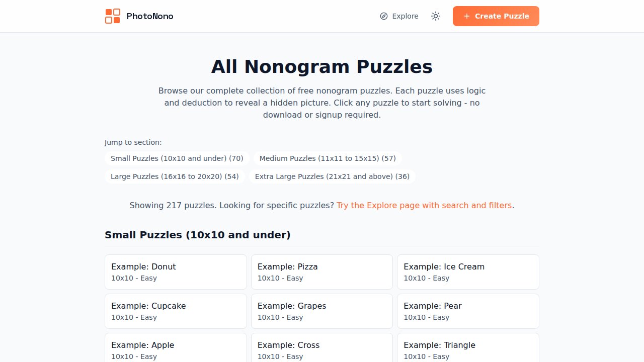Viewport: 644px width, 362px height.
Task: Open the Example: Cupcake puzzle card
Action: point(176,311)
